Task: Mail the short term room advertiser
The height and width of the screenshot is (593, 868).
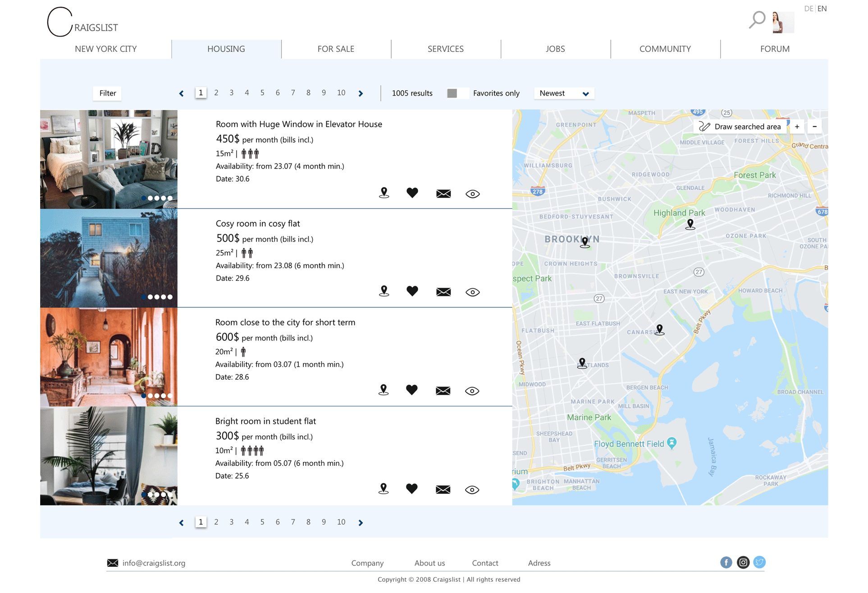Action: click(x=443, y=391)
